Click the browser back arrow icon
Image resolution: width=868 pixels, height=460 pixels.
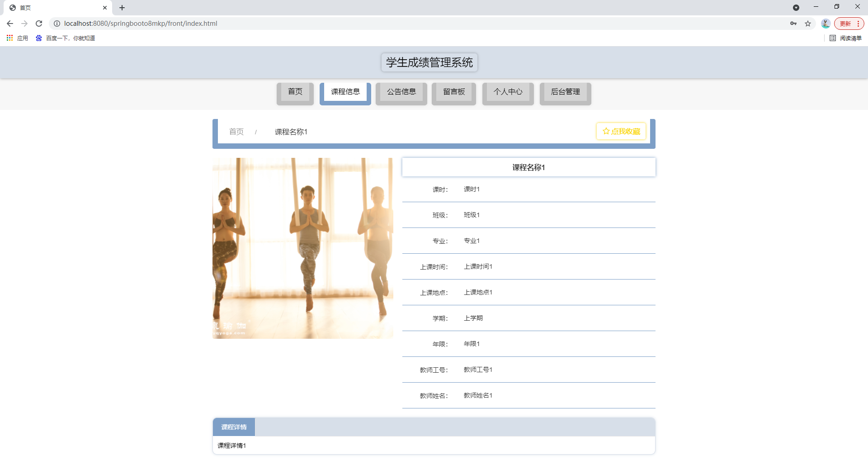pos(10,24)
